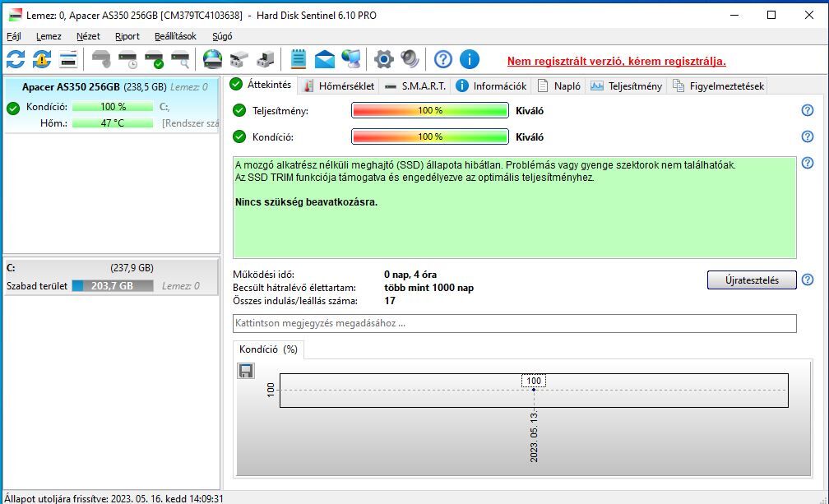Click the Újratesztelés button
Image resolution: width=829 pixels, height=504 pixels.
[752, 280]
